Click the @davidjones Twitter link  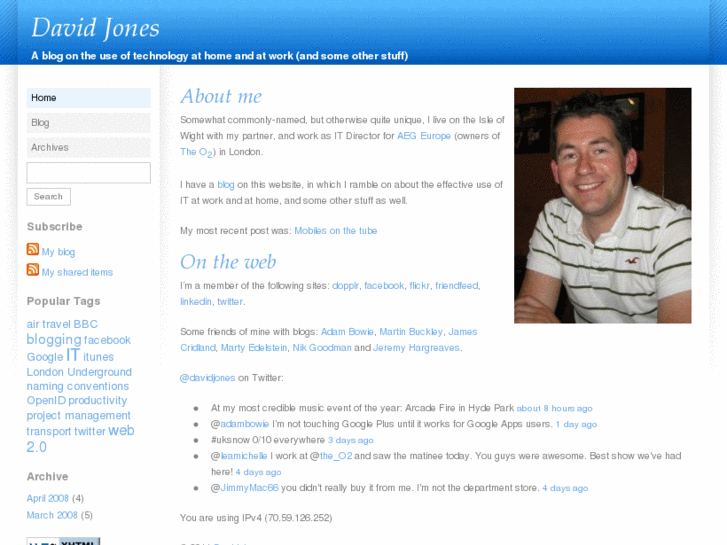(x=208, y=378)
